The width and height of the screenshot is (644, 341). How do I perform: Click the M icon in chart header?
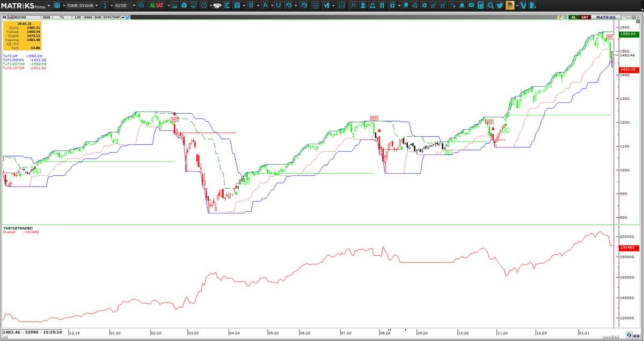[x=4, y=17]
